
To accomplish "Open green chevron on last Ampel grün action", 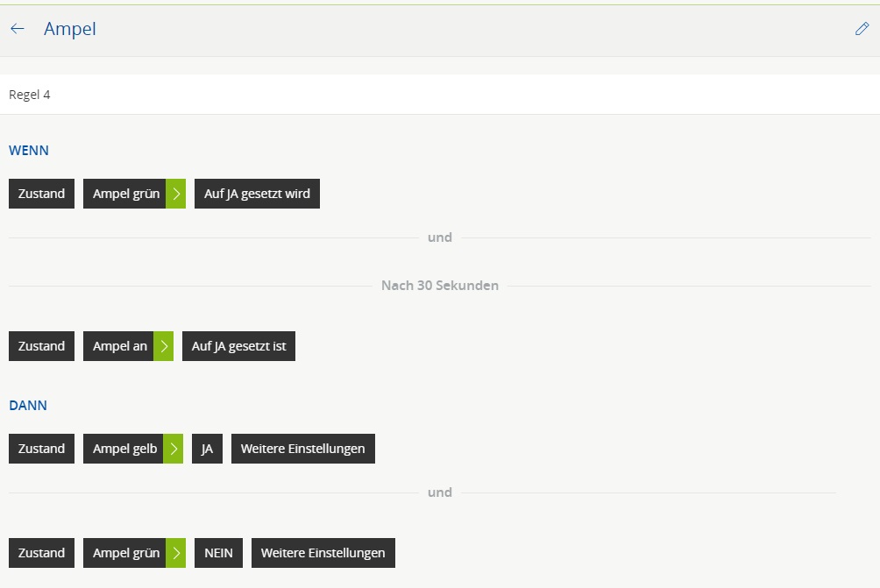I will click(x=175, y=553).
